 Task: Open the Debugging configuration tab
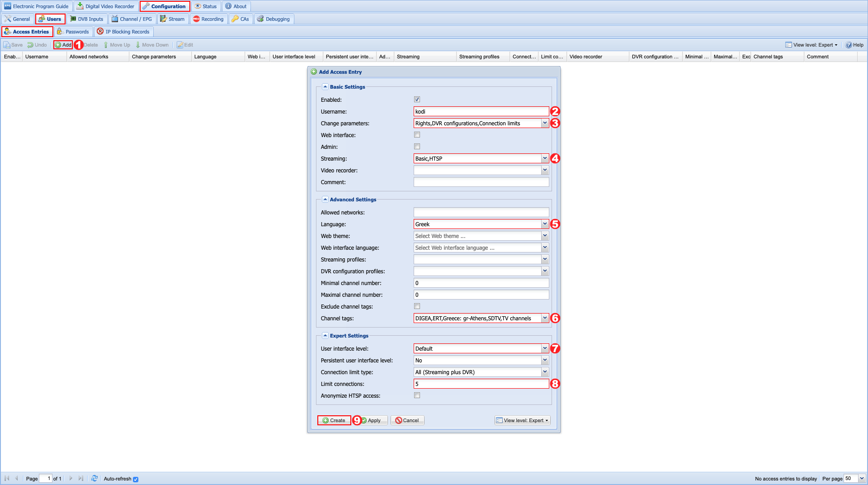pos(274,19)
